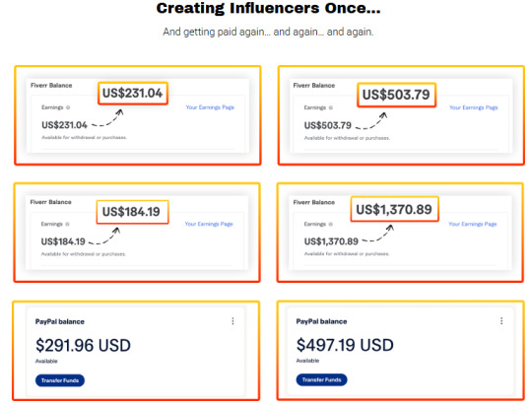
Task: Select the $497.19 USD PayPal balance amount
Action: 345,345
